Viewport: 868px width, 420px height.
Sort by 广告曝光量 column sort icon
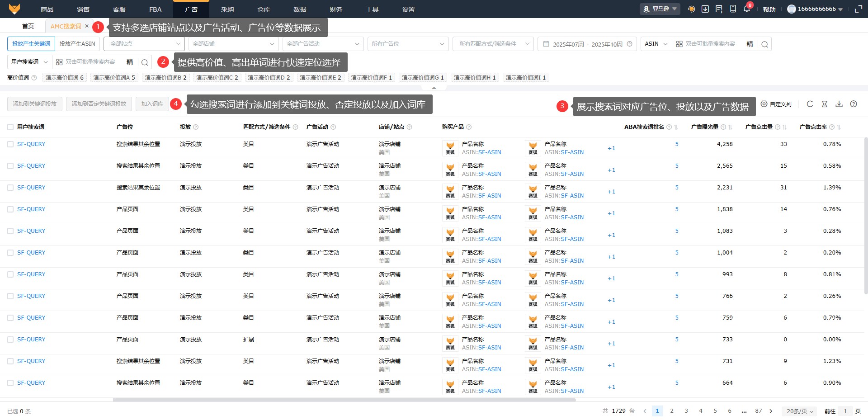coord(730,127)
